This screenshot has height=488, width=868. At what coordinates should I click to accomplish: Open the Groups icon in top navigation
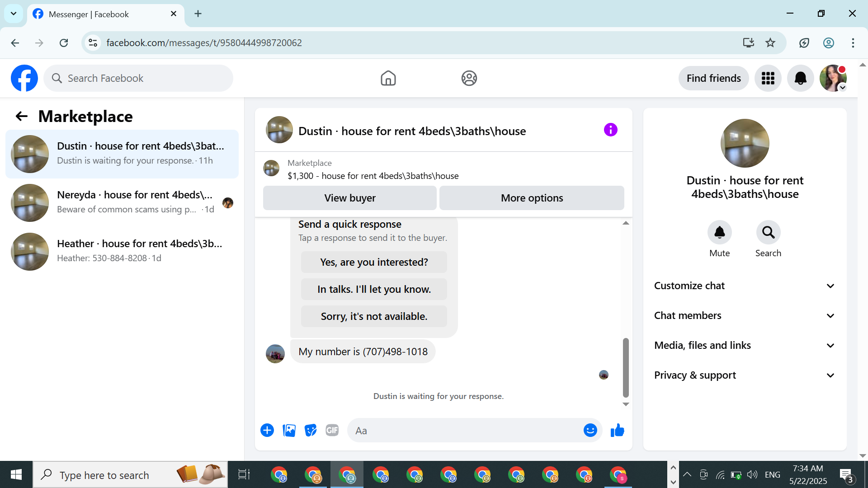tap(469, 78)
